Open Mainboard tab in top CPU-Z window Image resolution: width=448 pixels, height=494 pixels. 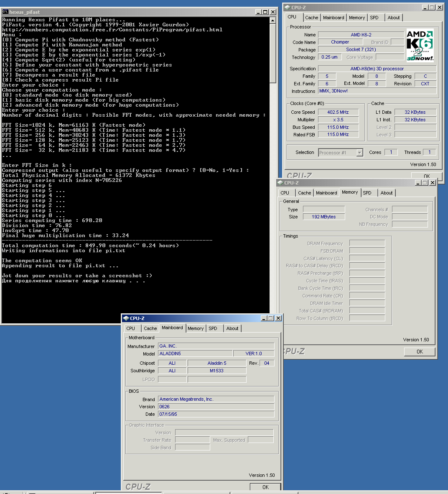(333, 18)
